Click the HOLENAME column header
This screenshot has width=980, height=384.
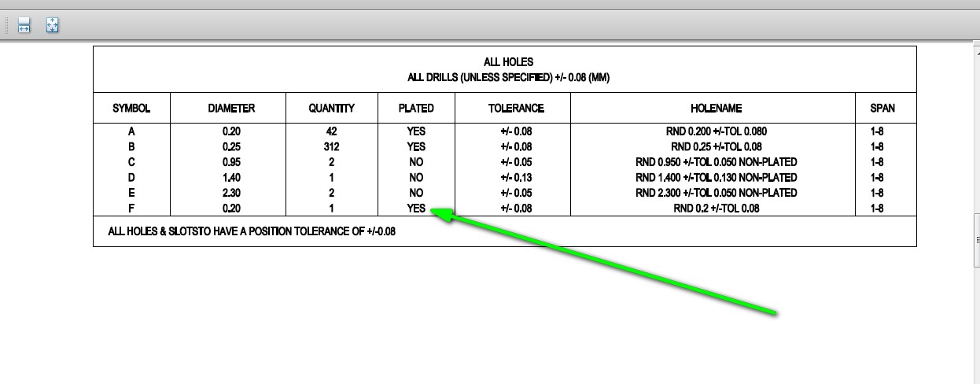[716, 108]
